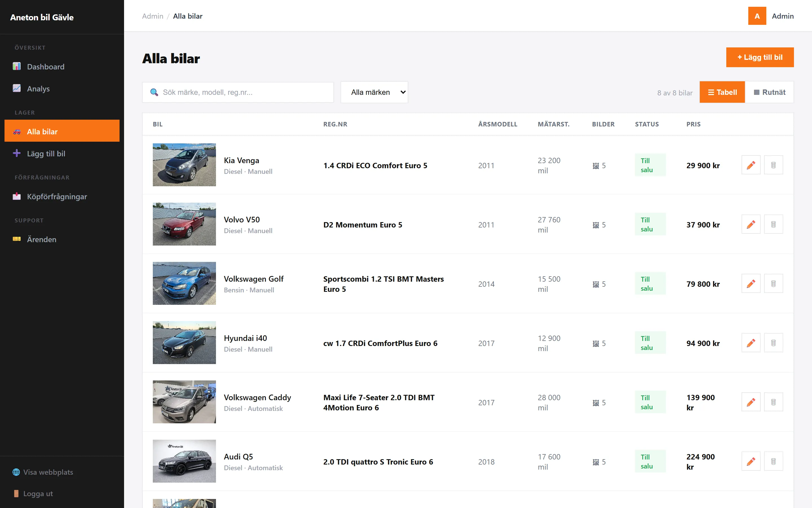Viewport: 812px width, 508px height.
Task: Click the MÄTARST. column header
Action: point(554,124)
